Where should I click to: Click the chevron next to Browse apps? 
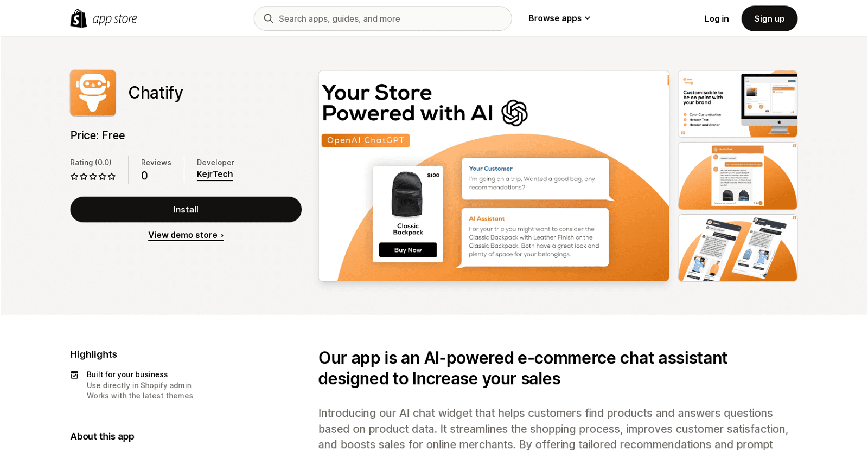pyautogui.click(x=588, y=18)
